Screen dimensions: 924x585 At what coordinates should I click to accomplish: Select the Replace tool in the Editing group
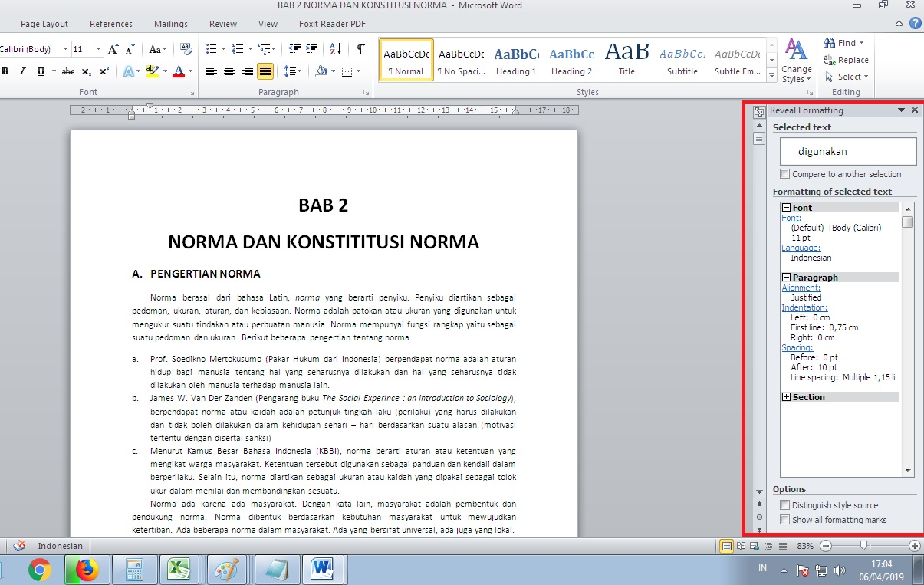click(x=847, y=59)
